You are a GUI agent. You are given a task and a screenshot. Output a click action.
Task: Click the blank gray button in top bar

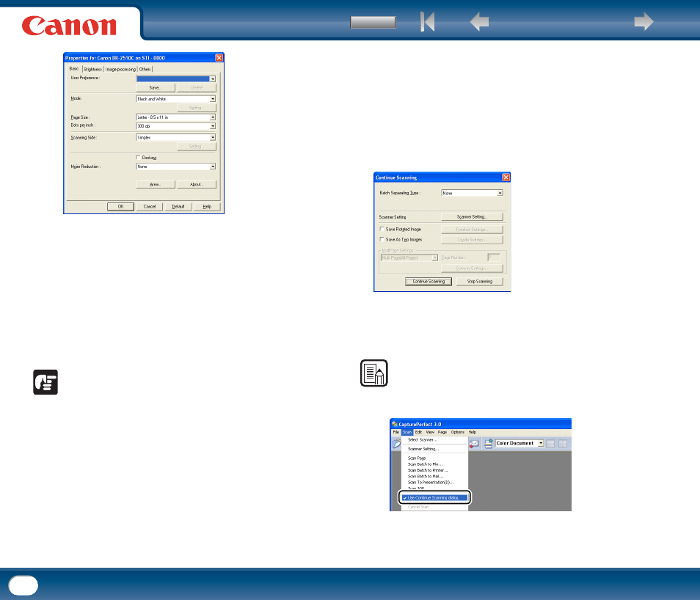(x=373, y=22)
